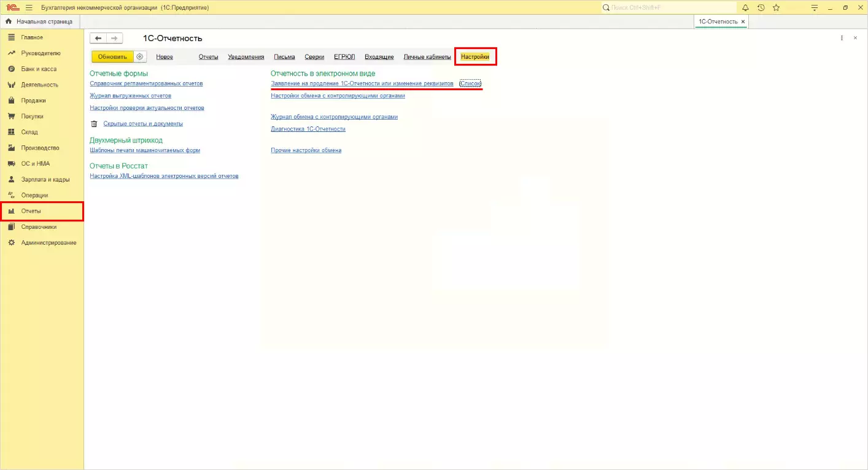Open the main hamburger menu beside the 1C logo
This screenshot has width=868, height=470.
(x=28, y=7)
